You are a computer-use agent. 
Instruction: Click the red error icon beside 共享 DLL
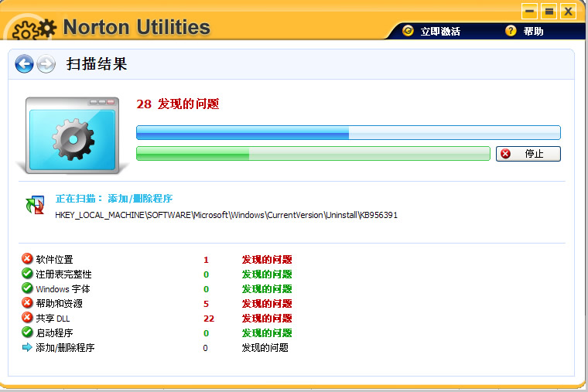tap(27, 318)
